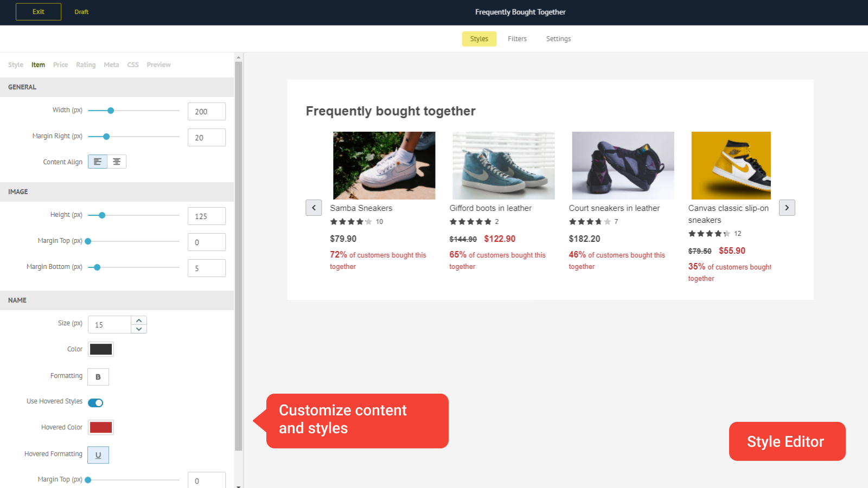The height and width of the screenshot is (488, 868).
Task: Click the image Height slider handle
Action: pyautogui.click(x=102, y=215)
